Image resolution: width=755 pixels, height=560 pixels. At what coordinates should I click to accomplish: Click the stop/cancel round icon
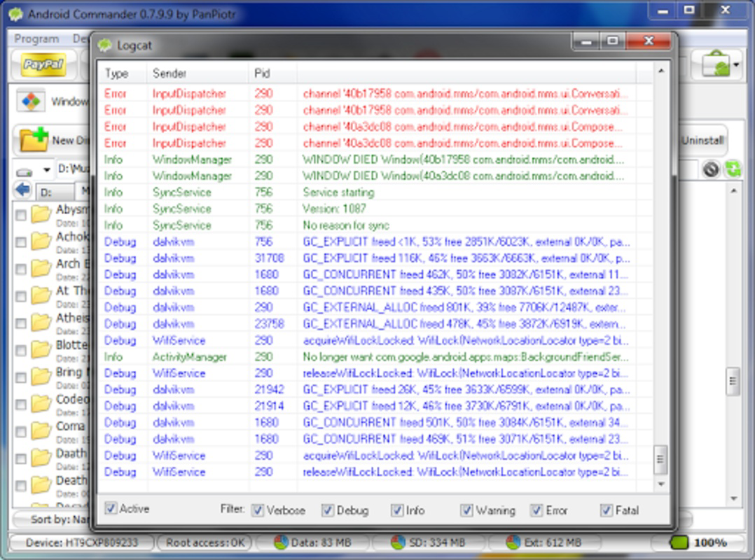coord(711,169)
